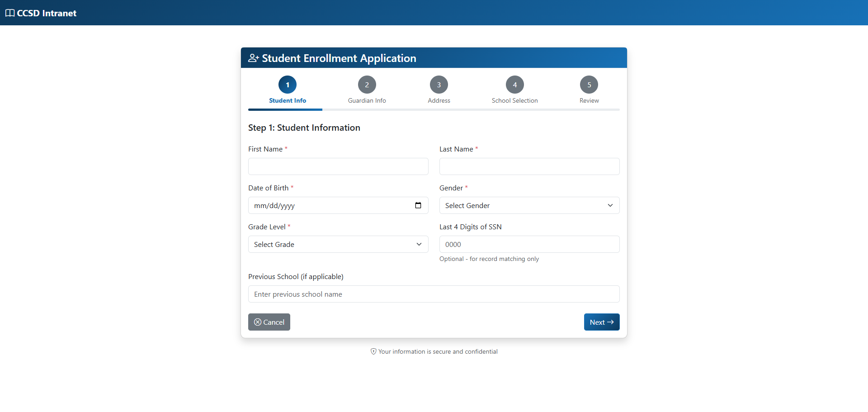Click the step 5 Review circle
The width and height of the screenshot is (868, 412).
[589, 85]
